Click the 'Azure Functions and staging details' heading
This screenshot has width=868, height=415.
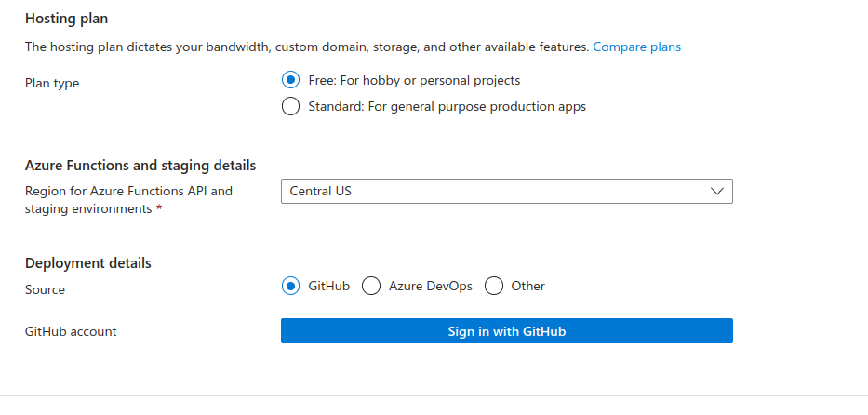point(140,166)
